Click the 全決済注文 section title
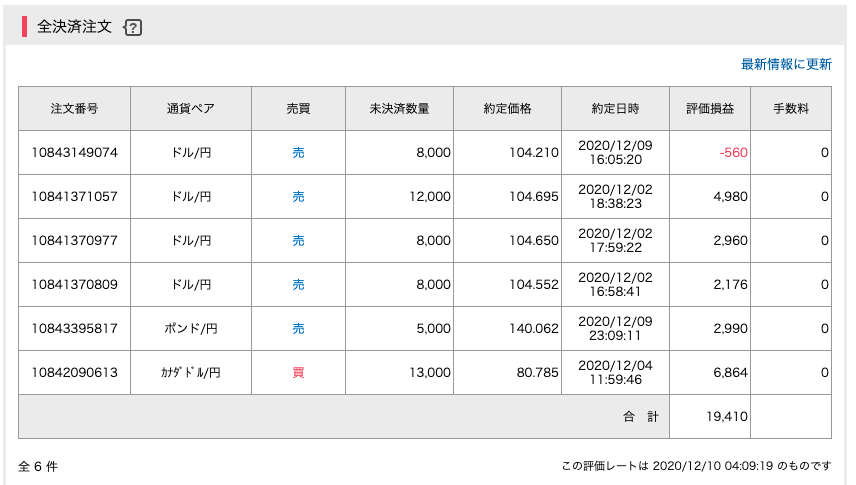 pyautogui.click(x=74, y=28)
